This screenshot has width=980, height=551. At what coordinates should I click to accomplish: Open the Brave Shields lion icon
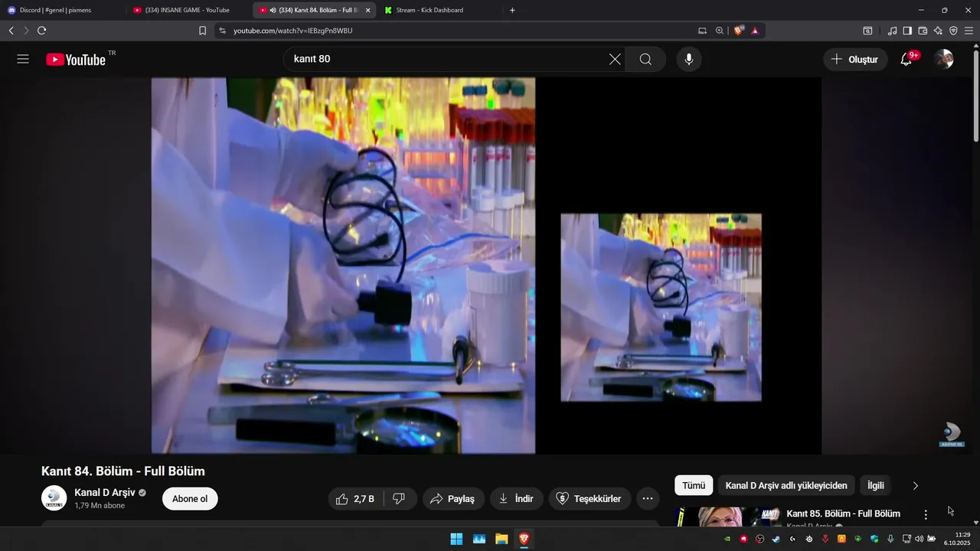point(739,31)
